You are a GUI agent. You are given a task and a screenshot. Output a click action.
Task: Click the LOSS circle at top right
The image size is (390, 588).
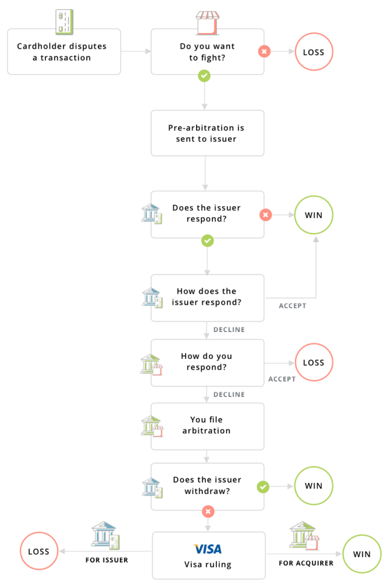pos(314,52)
